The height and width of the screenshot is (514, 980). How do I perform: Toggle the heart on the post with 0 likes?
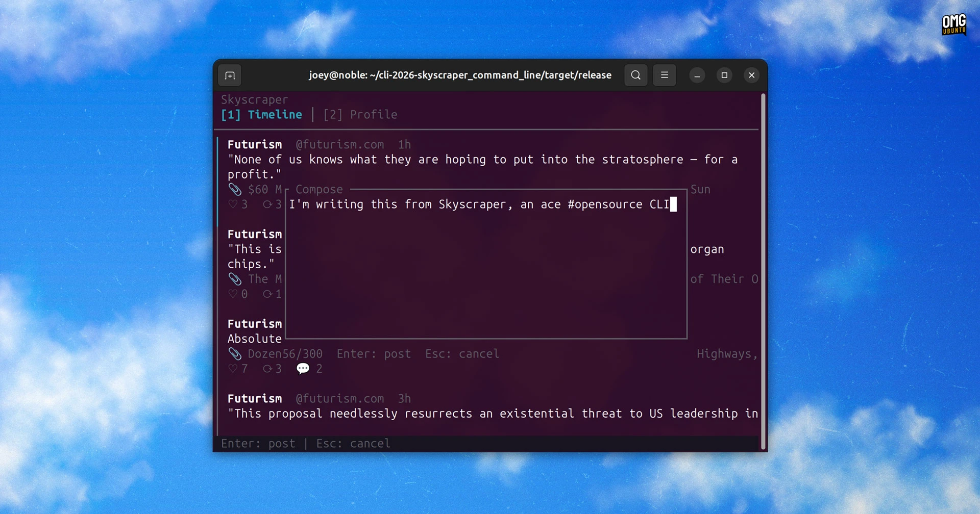click(233, 294)
